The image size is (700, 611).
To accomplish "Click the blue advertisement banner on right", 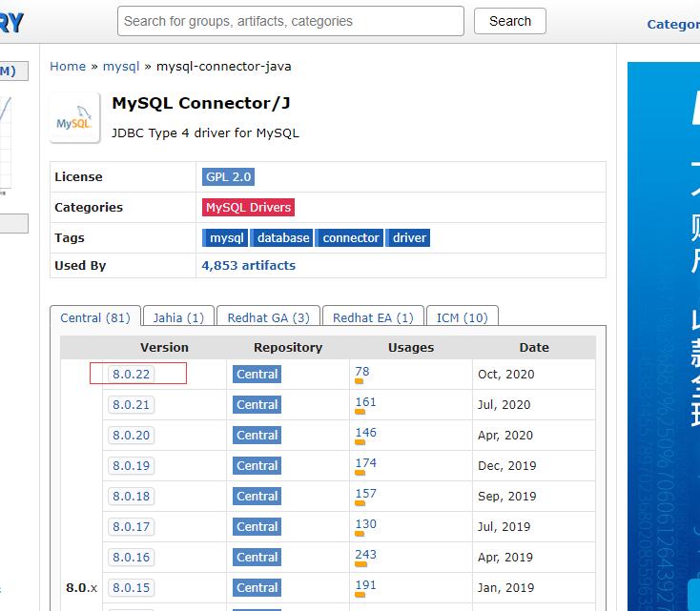I will pos(663,334).
